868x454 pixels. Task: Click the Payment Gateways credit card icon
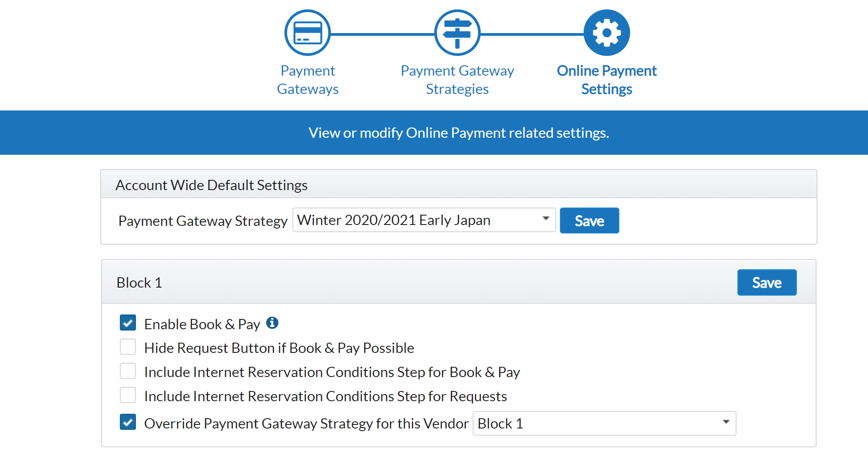(x=308, y=33)
